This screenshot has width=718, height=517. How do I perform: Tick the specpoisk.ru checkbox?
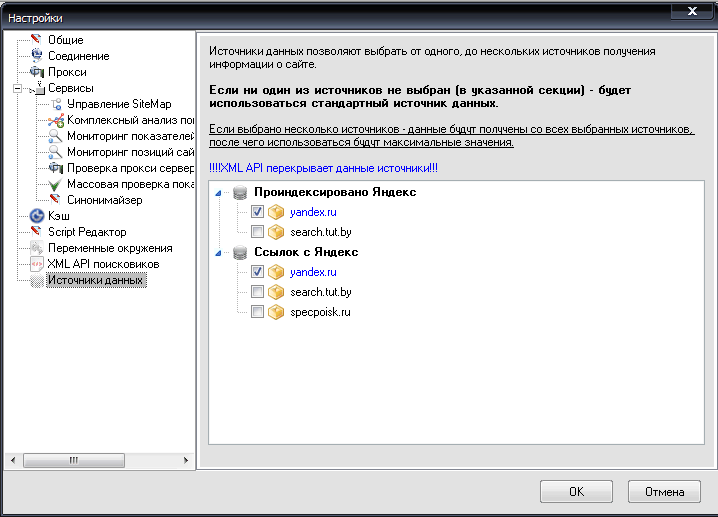(x=258, y=312)
